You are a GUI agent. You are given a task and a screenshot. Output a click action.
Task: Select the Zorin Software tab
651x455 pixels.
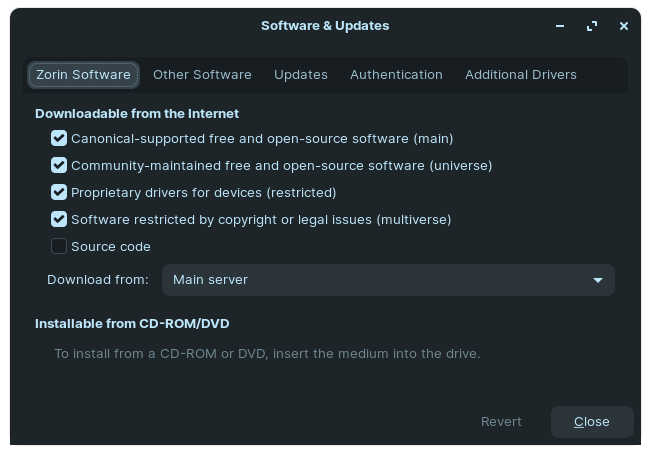(x=83, y=75)
